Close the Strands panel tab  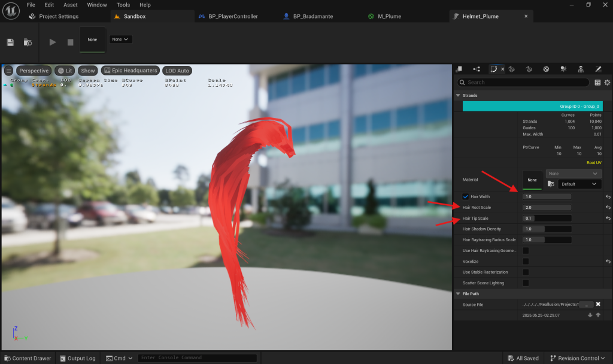pos(503,69)
